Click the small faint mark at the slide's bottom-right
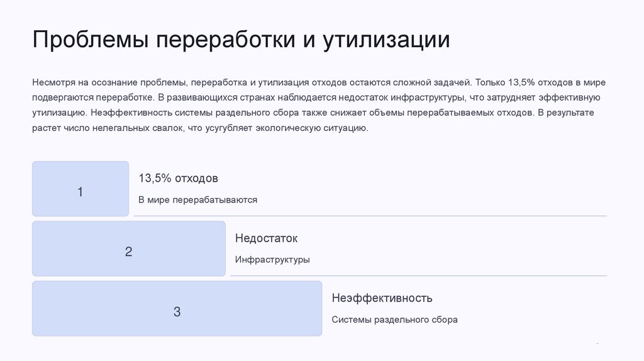Screen dimensions: 644x361 pyautogui.click(x=597, y=343)
